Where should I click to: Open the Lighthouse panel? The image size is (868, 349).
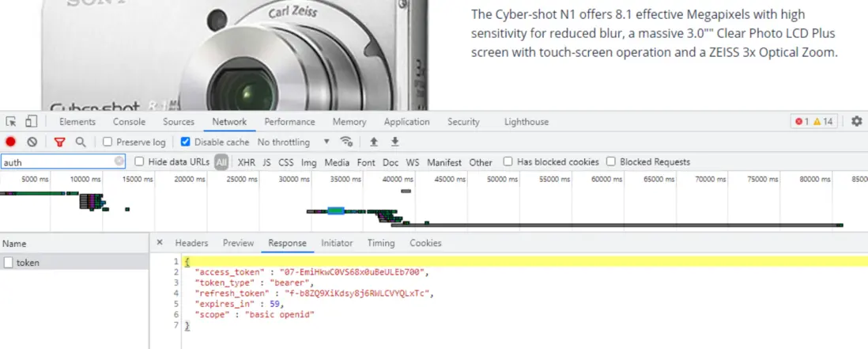pyautogui.click(x=526, y=122)
